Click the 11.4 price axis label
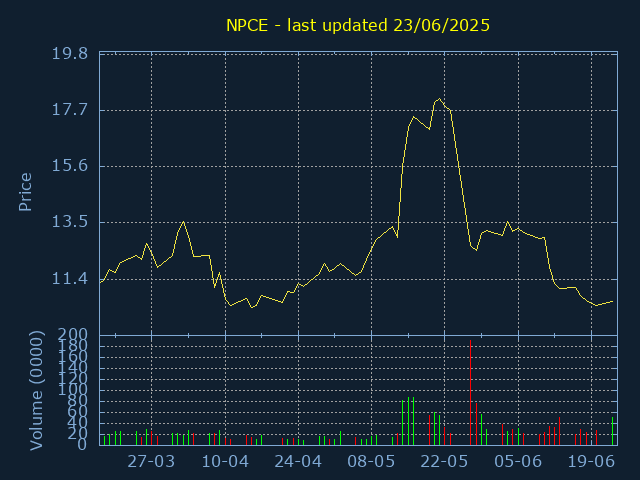The image size is (640, 480). [x=69, y=279]
